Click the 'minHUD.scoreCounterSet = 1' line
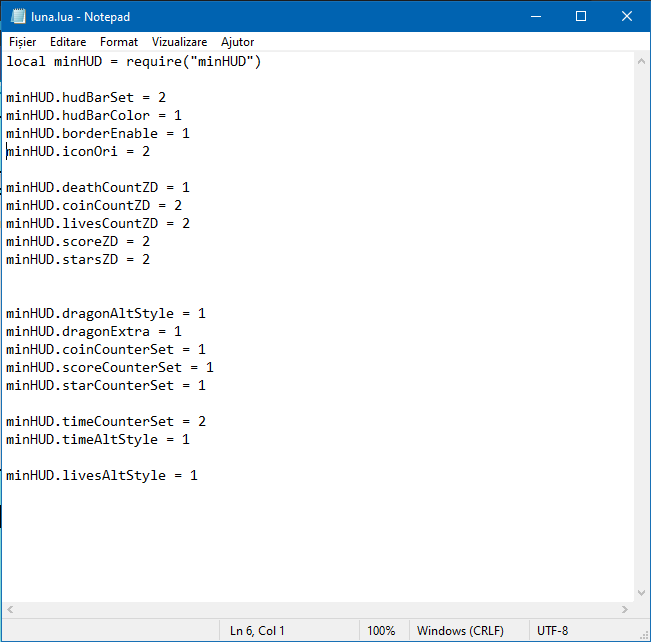Screen dimensions: 651x642 (x=110, y=368)
